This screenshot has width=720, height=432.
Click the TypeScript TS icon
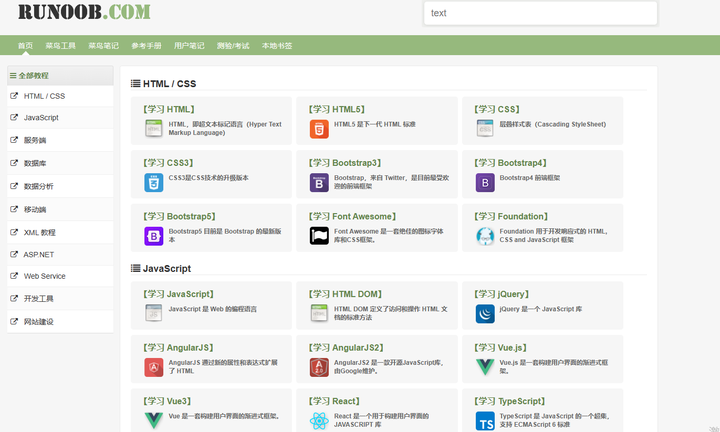tap(485, 421)
